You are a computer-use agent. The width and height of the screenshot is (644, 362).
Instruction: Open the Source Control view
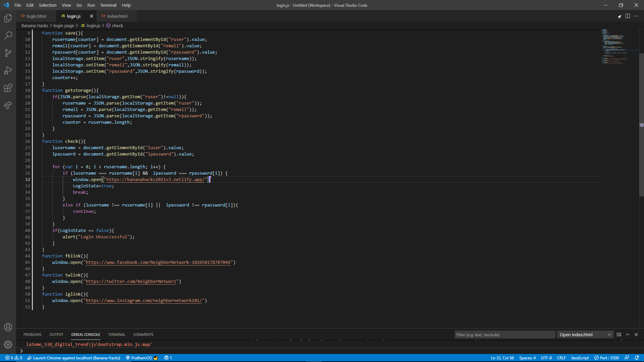pos(8,53)
